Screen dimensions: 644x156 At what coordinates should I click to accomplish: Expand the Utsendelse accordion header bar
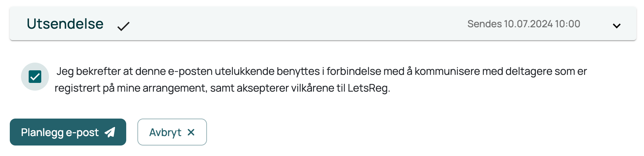tap(323, 24)
